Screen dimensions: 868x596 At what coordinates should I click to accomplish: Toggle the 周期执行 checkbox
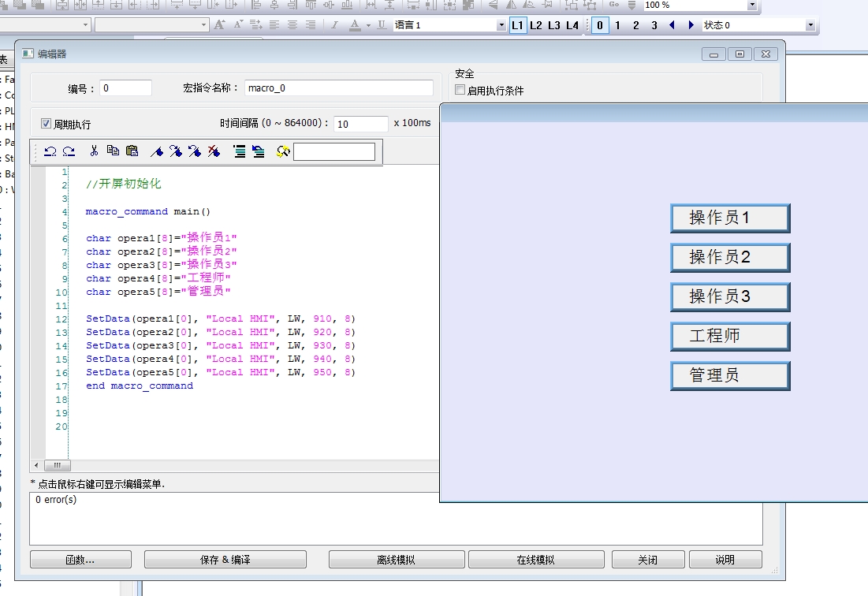46,124
